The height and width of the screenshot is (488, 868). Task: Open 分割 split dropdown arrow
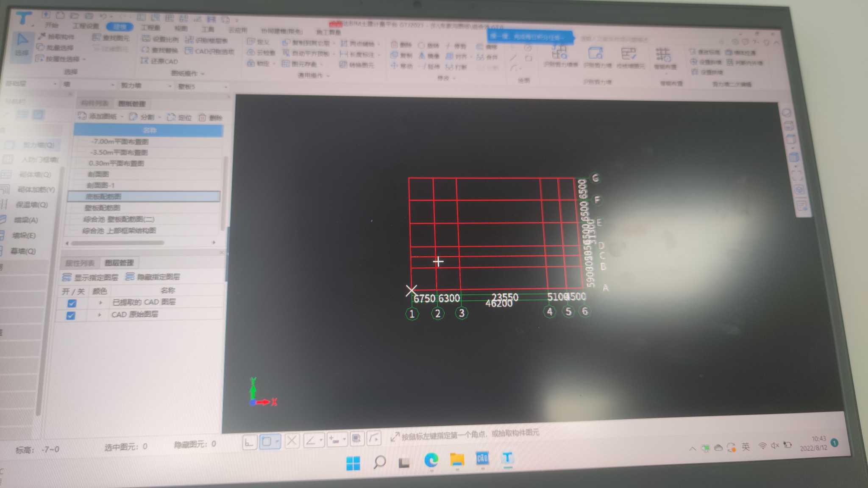click(160, 117)
